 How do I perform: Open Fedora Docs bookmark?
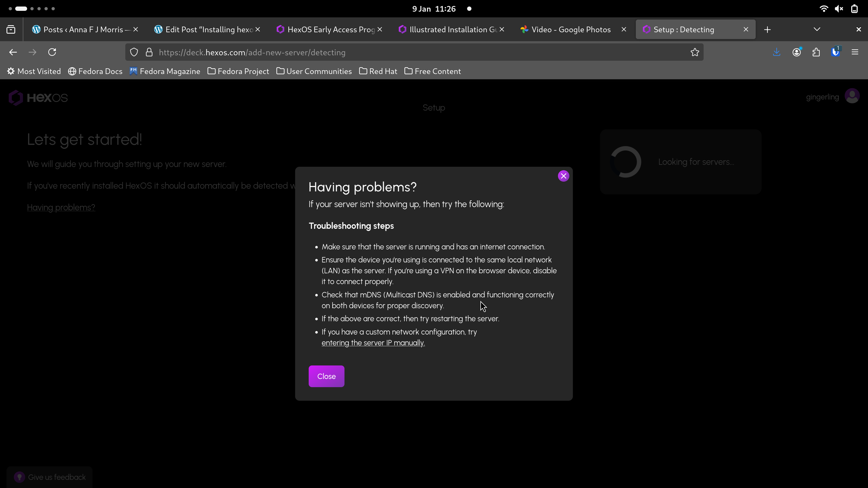tap(95, 71)
